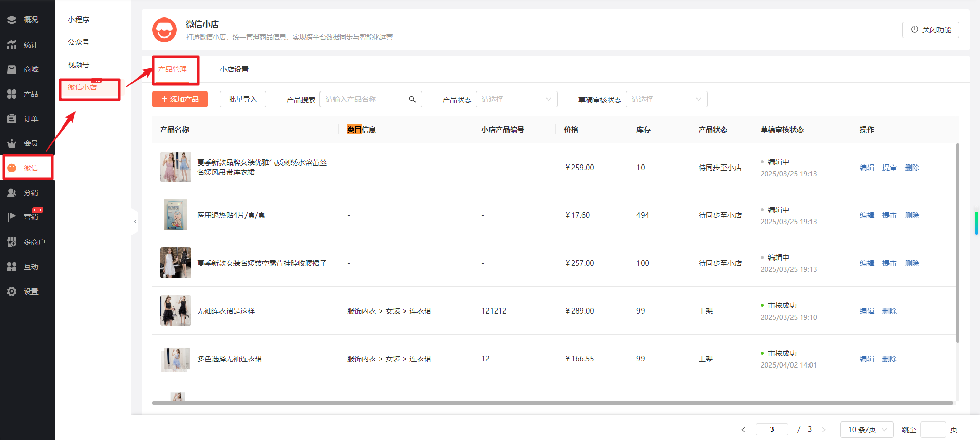Click the 医用退热贴 product thumbnail
The width and height of the screenshot is (980, 440).
[x=176, y=215]
